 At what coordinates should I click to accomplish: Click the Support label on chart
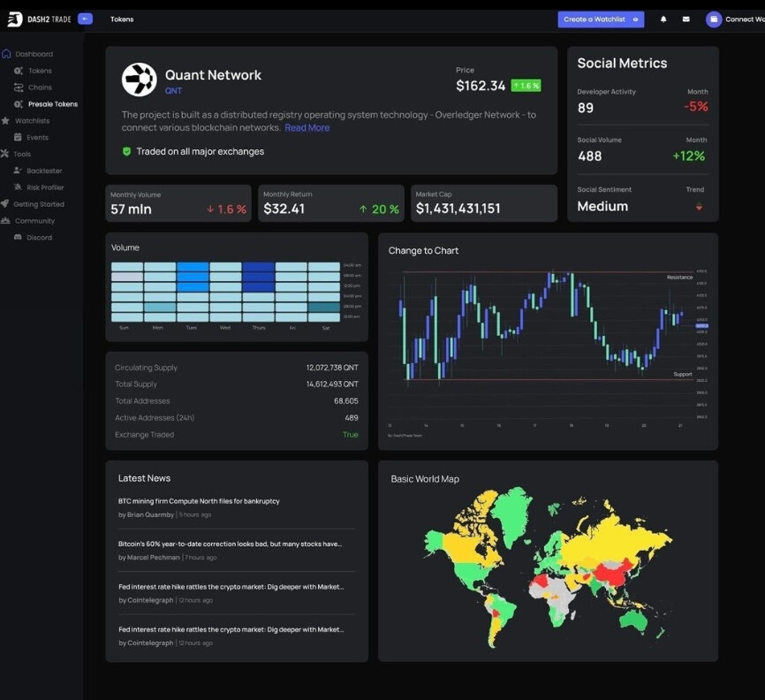(683, 374)
